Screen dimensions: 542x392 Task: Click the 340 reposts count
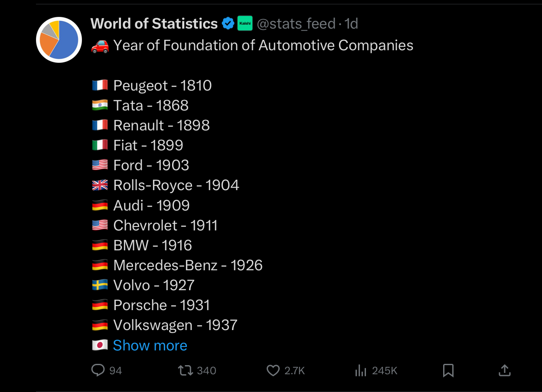pyautogui.click(x=206, y=371)
